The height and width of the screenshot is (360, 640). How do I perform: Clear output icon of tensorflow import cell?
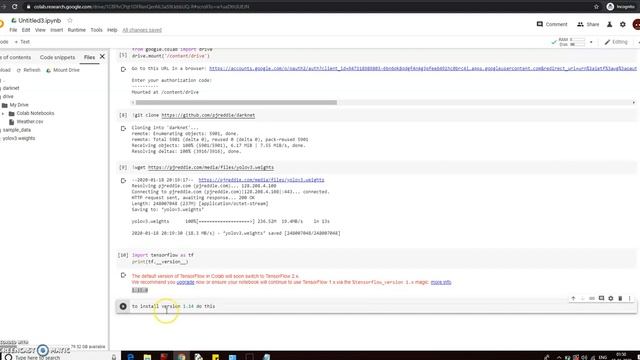tap(123, 276)
